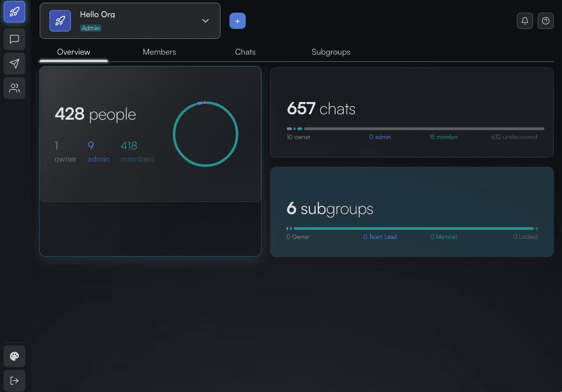Click the 0 Member subgroups label
The height and width of the screenshot is (392, 562).
pos(444,237)
